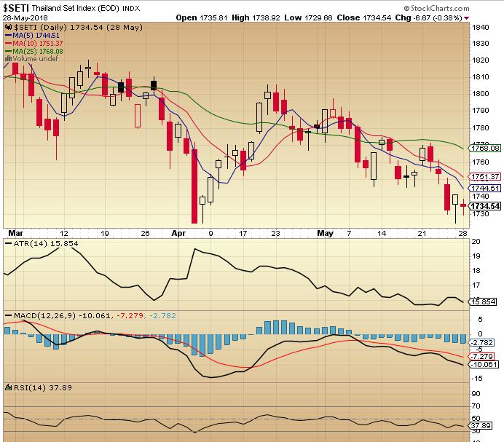Click the date 19 on time axis
The image size is (504, 442).
(x=105, y=233)
